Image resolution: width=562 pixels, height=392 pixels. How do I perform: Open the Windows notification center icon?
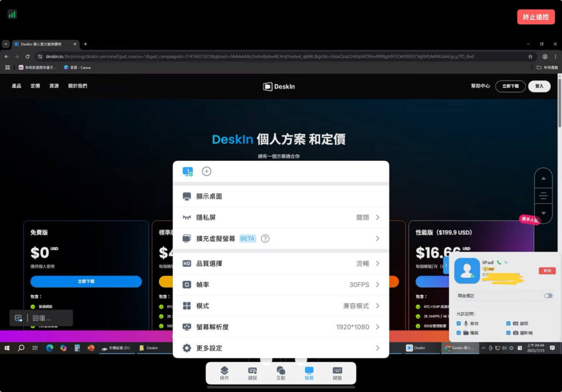552,348
